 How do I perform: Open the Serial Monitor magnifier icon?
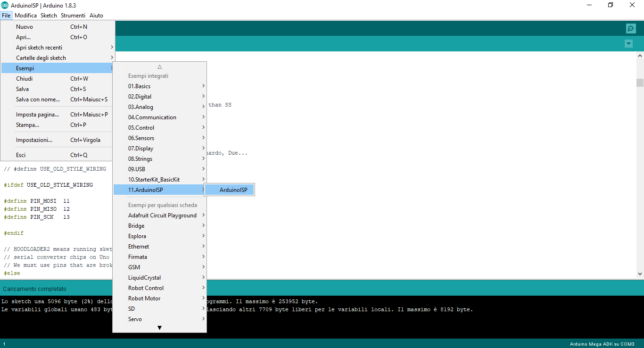pyautogui.click(x=631, y=29)
